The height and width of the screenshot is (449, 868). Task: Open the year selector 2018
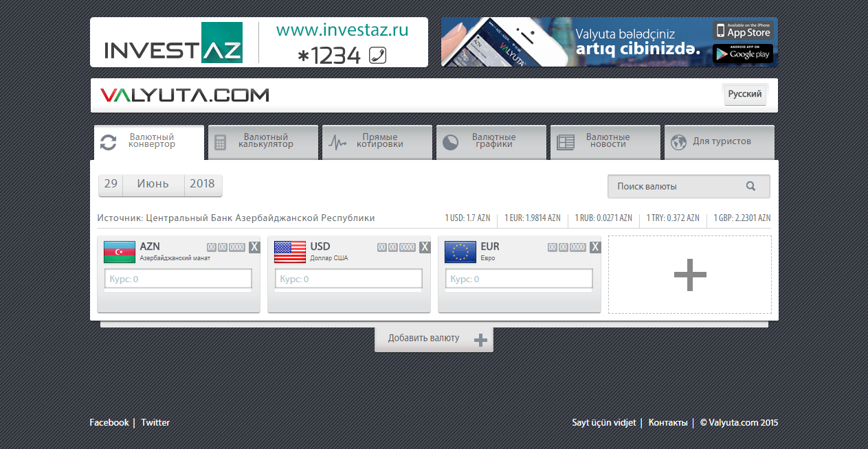203,184
